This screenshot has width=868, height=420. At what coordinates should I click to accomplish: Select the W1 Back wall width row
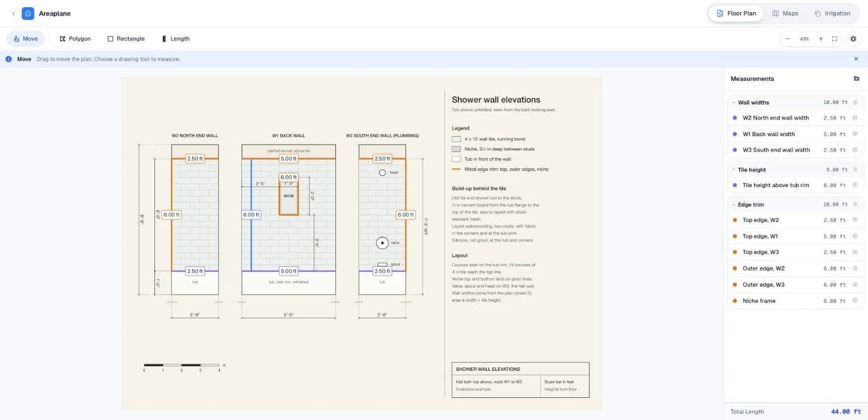pyautogui.click(x=795, y=134)
